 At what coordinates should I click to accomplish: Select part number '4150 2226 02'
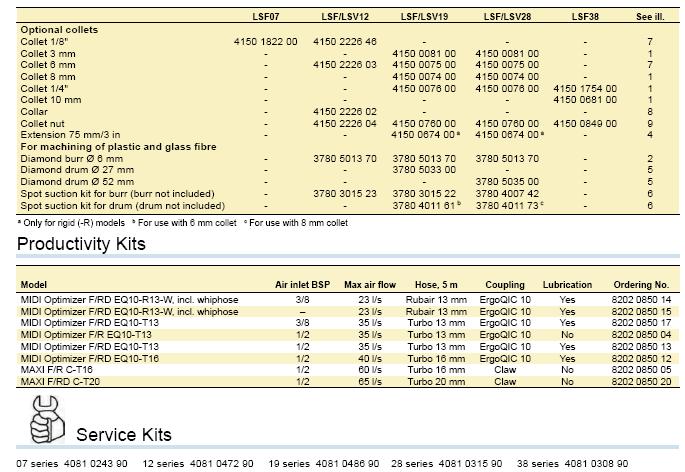pos(345,112)
